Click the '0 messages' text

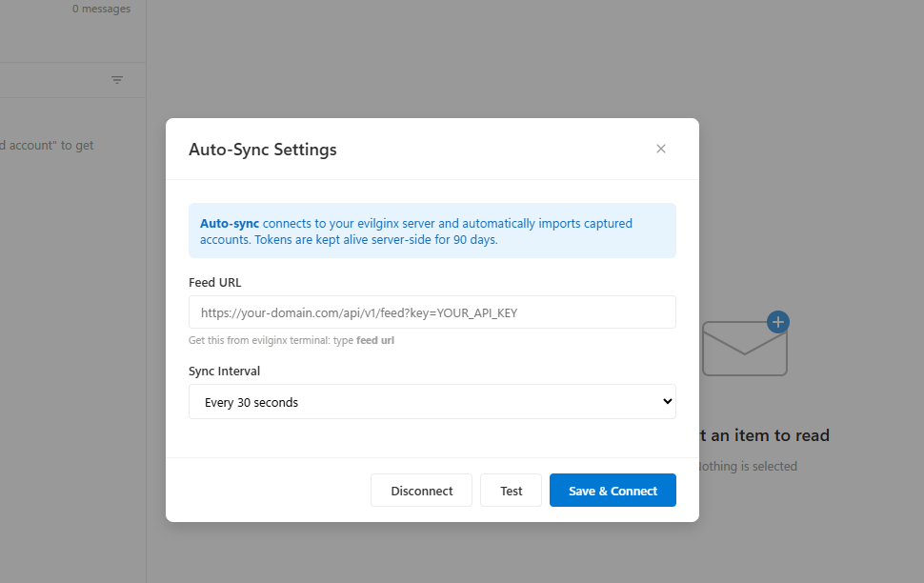(101, 9)
